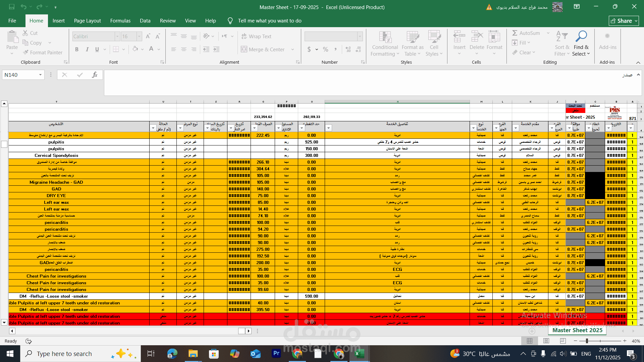Switch to Page Layout view icon

(x=546, y=341)
